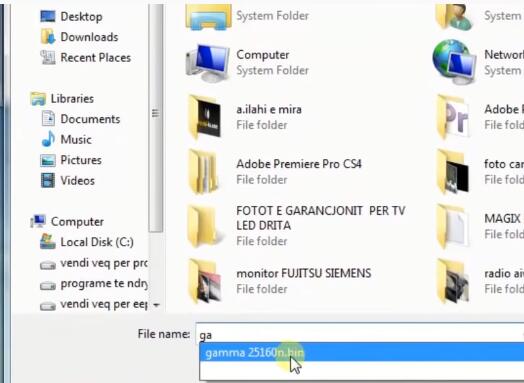Select the user System Folder icon at top right
The height and width of the screenshot is (383, 524).
pos(454,17)
